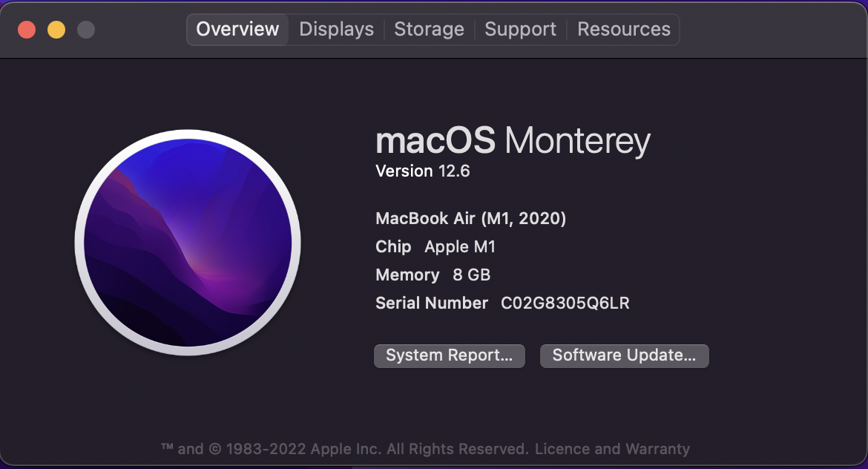Select the serial number C02G8305Q6LR

click(565, 303)
